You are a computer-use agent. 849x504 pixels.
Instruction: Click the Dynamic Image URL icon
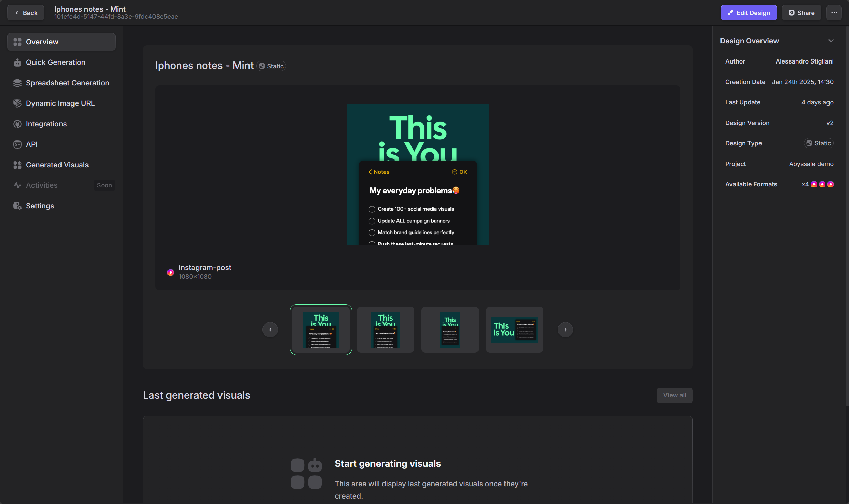point(17,103)
